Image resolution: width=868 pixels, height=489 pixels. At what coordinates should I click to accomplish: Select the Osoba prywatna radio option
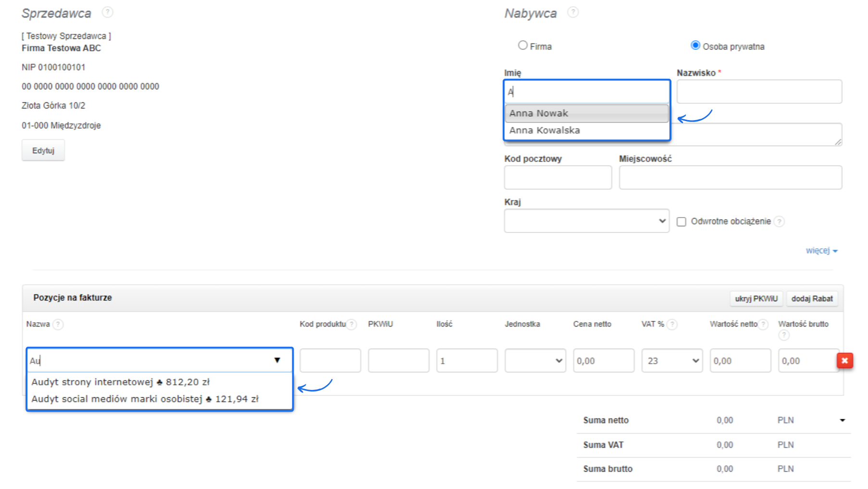[x=695, y=46]
